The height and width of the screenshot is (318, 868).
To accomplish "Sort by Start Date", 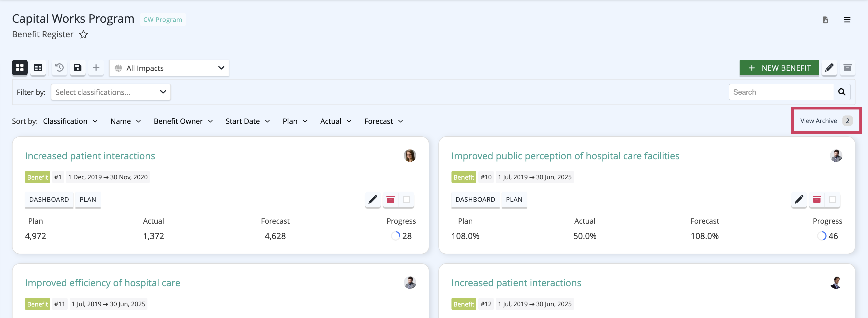I will click(x=248, y=121).
